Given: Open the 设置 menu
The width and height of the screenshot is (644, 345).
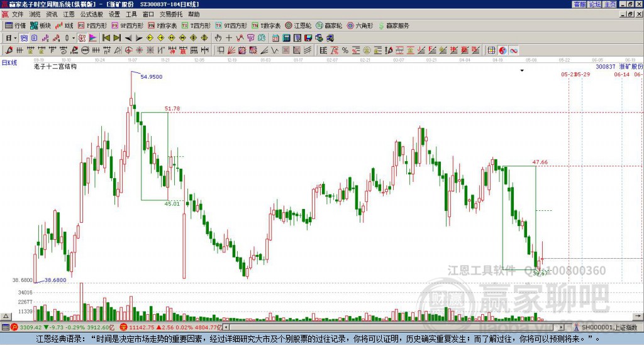Looking at the screenshot, I should [114, 14].
